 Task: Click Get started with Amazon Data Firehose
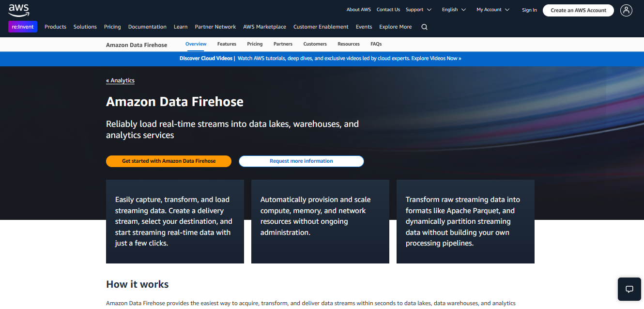point(169,161)
